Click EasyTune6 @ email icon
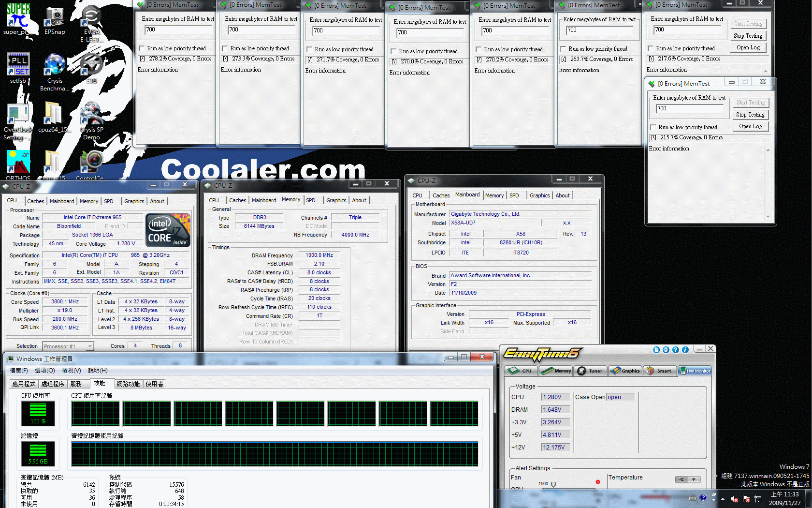Image resolution: width=812 pixels, height=508 pixels. [666, 350]
